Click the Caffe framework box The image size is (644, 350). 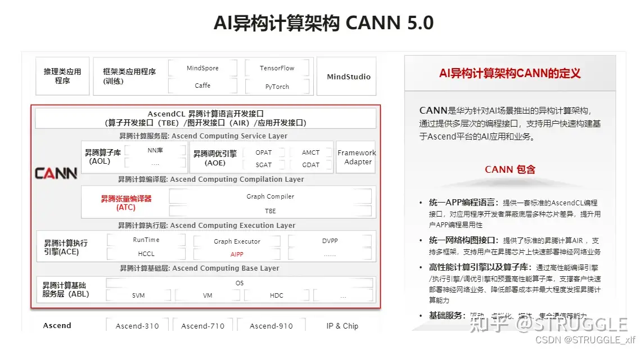(202, 86)
